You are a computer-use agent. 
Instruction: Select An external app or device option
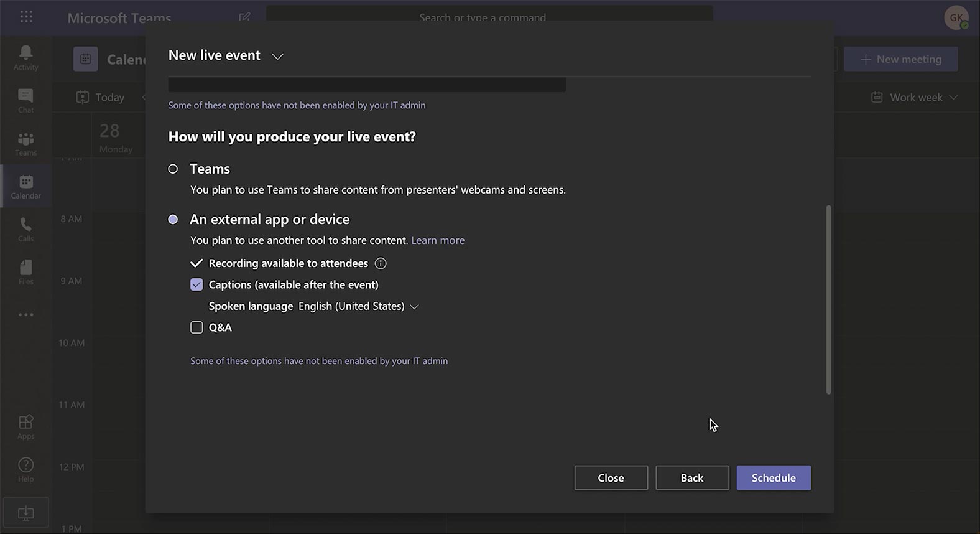pos(173,219)
